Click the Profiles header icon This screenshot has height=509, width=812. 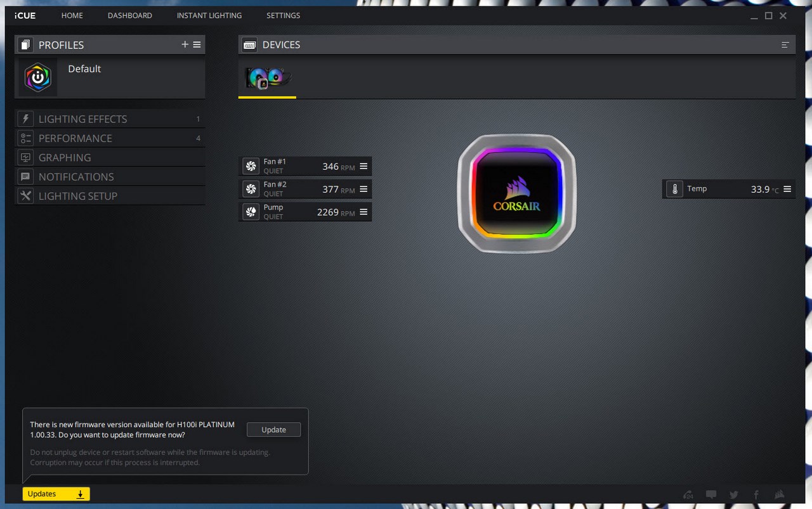(25, 45)
